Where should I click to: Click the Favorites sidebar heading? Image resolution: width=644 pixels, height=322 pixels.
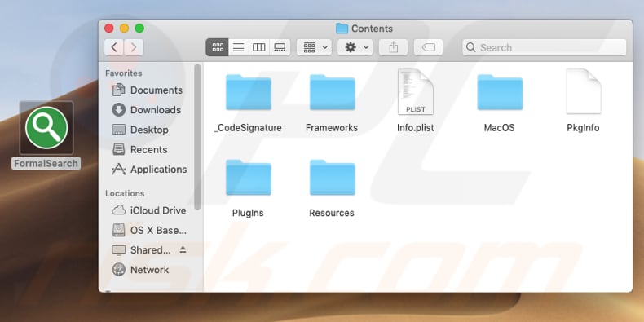coord(124,73)
